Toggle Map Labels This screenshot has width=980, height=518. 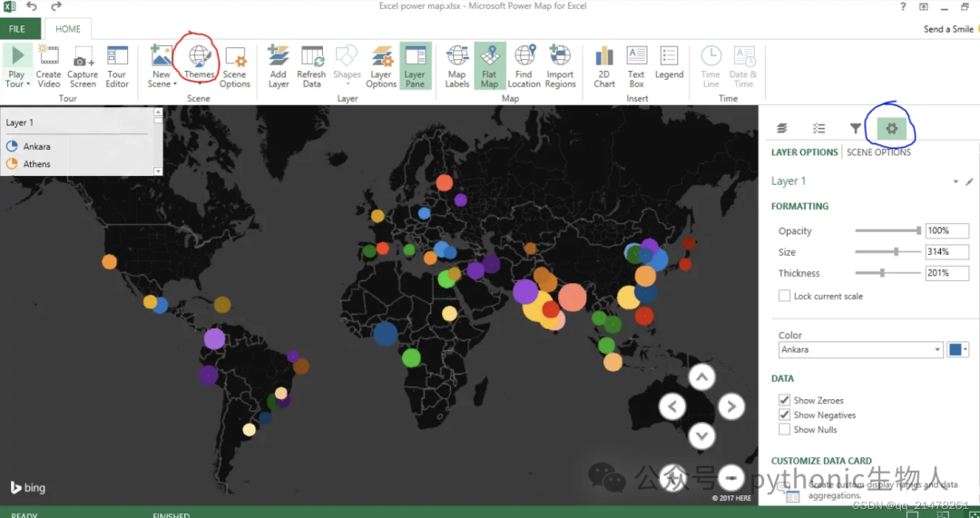(457, 66)
